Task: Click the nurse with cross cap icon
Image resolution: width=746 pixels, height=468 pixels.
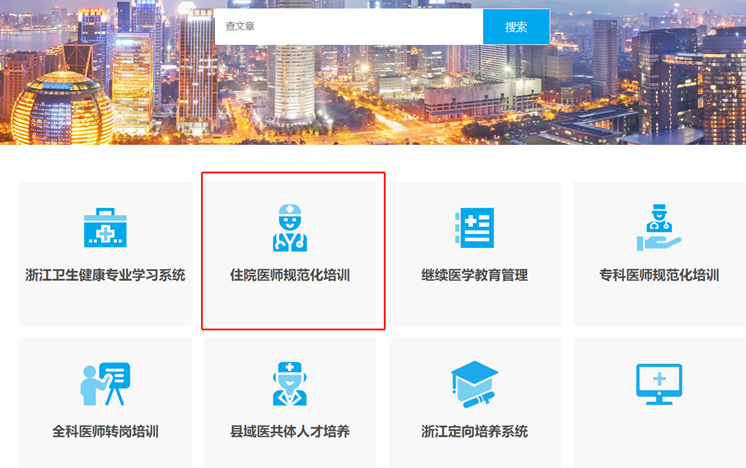Action: [290, 384]
